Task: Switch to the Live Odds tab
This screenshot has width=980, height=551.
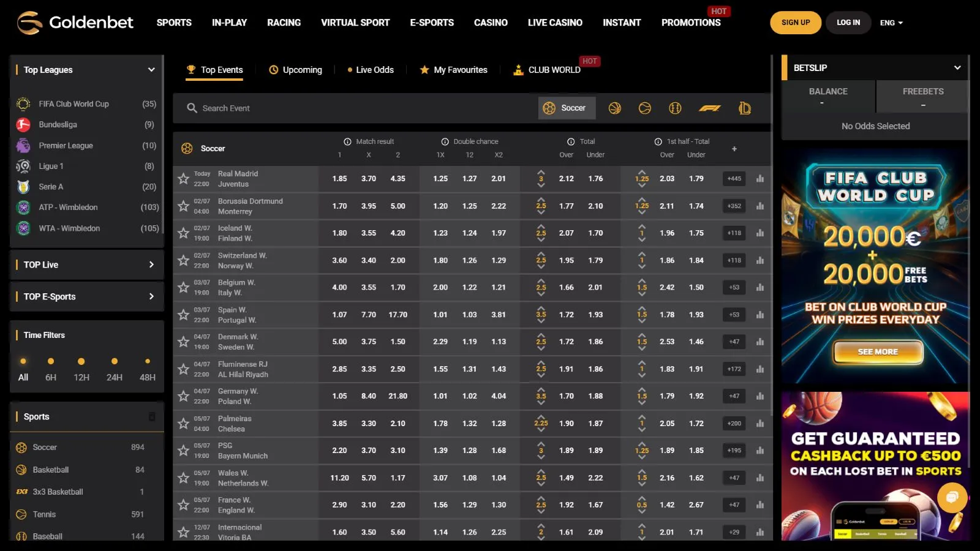Action: (x=371, y=70)
